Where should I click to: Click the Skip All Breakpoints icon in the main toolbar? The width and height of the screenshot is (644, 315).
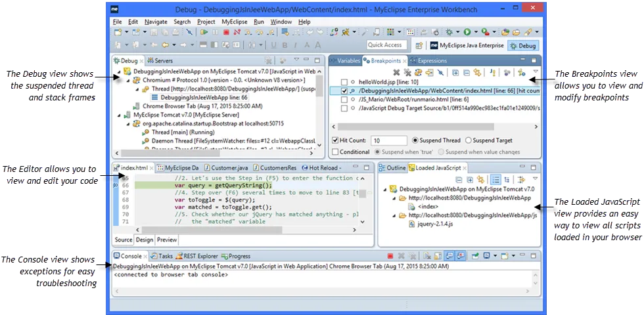point(189,32)
